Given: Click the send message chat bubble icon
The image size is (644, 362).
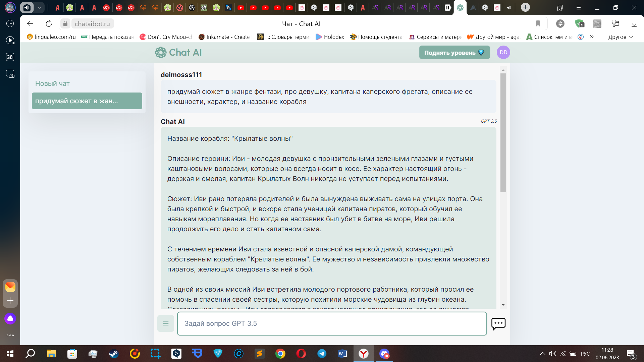Looking at the screenshot, I should tap(498, 324).
